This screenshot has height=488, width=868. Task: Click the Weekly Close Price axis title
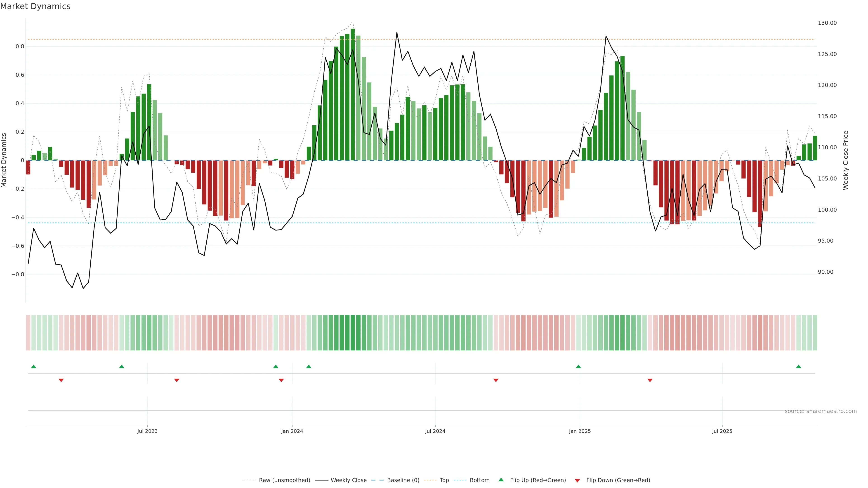pyautogui.click(x=845, y=160)
